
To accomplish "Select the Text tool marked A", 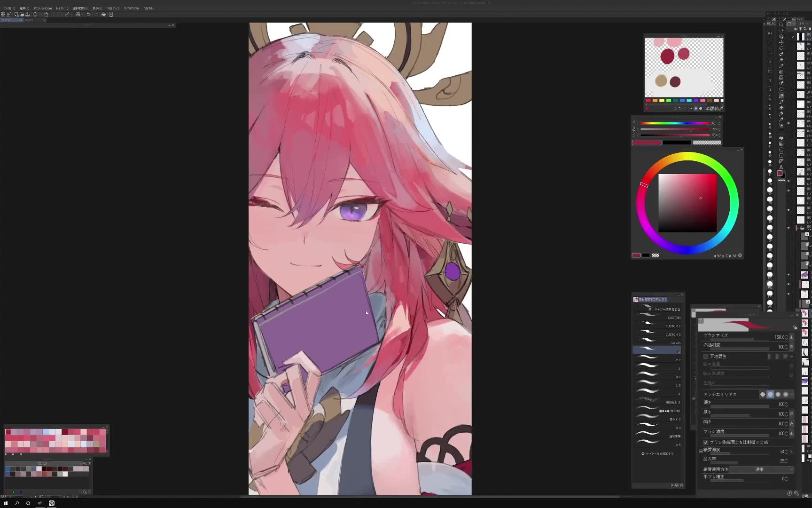I will 781,167.
